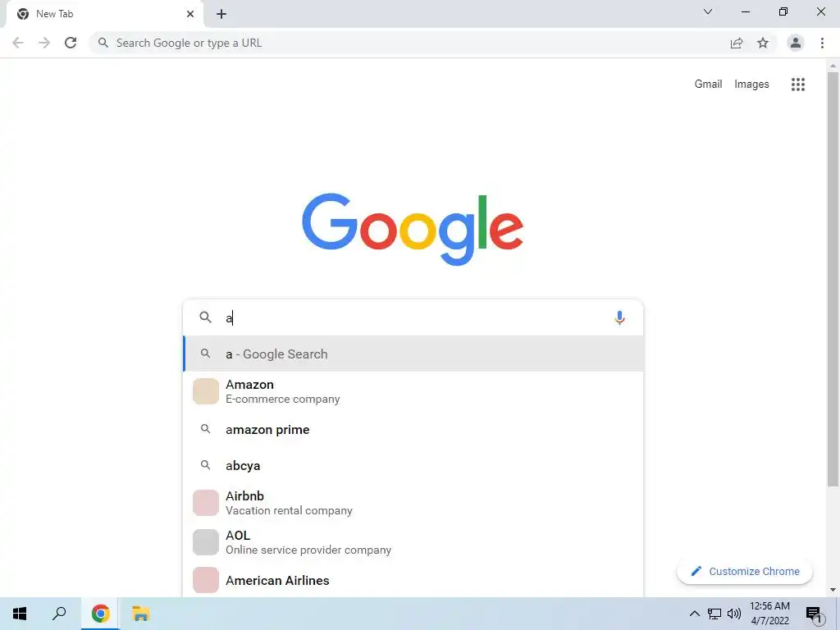Open the Chrome three-dot menu
The image size is (840, 630).
pyautogui.click(x=822, y=43)
